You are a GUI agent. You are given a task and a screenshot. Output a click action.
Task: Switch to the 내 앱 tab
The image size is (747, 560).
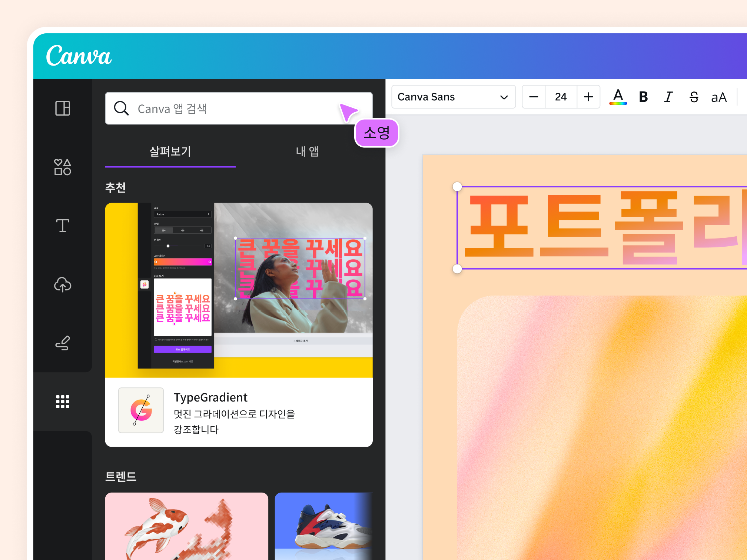point(307,151)
